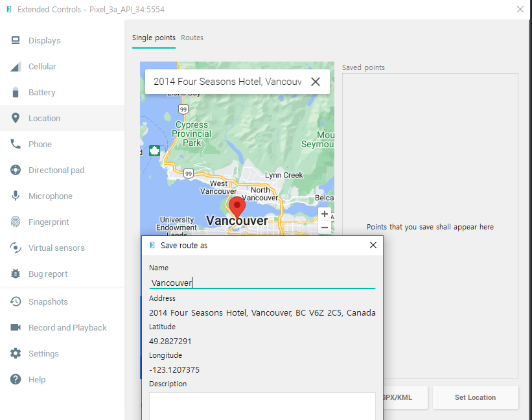This screenshot has height=420, width=532.
Task: Click the Cellular signal icon
Action: (x=16, y=67)
